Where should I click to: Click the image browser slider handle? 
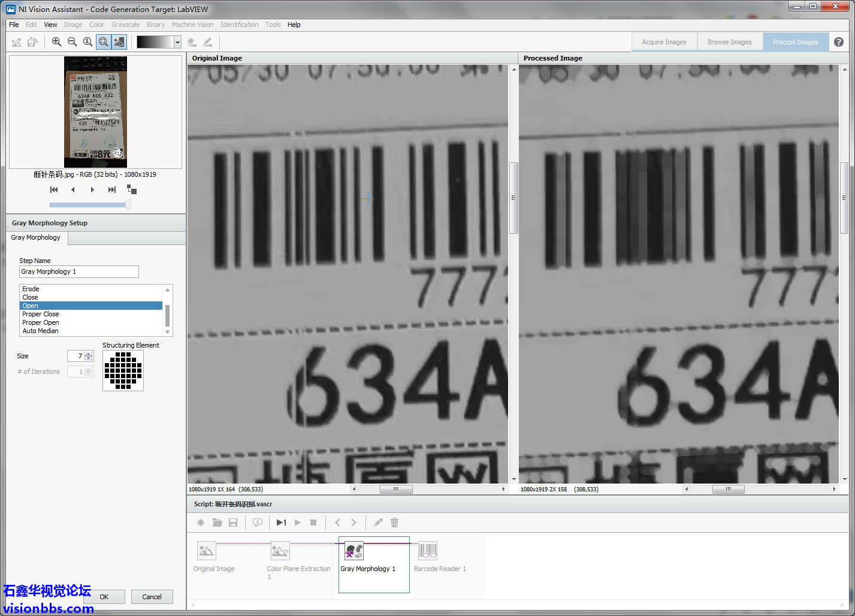(128, 205)
